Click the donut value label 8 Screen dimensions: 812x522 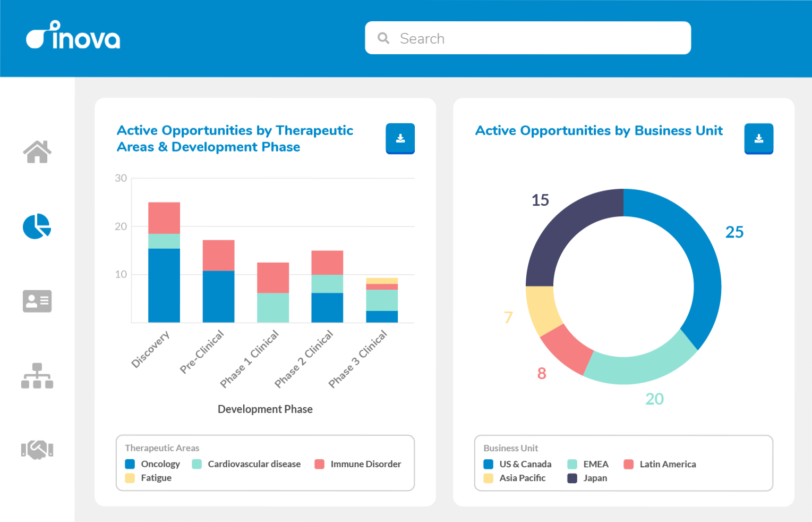click(542, 374)
